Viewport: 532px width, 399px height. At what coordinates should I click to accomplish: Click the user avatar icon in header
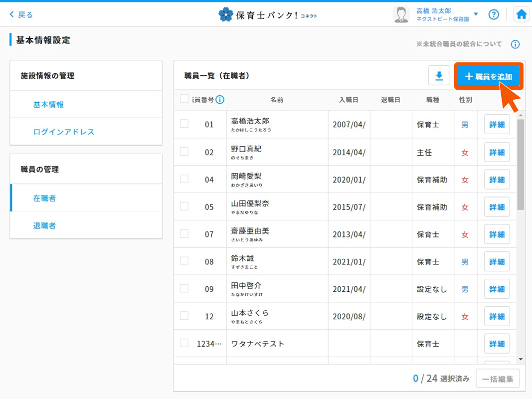point(401,14)
